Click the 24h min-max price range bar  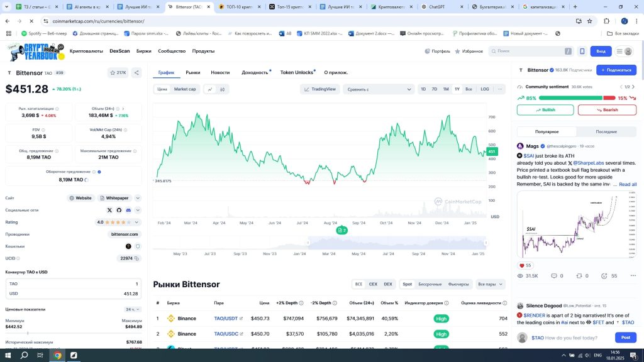coord(74,333)
